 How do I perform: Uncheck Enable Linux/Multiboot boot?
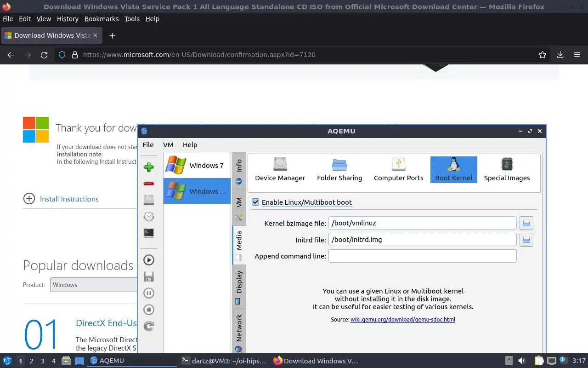click(255, 202)
